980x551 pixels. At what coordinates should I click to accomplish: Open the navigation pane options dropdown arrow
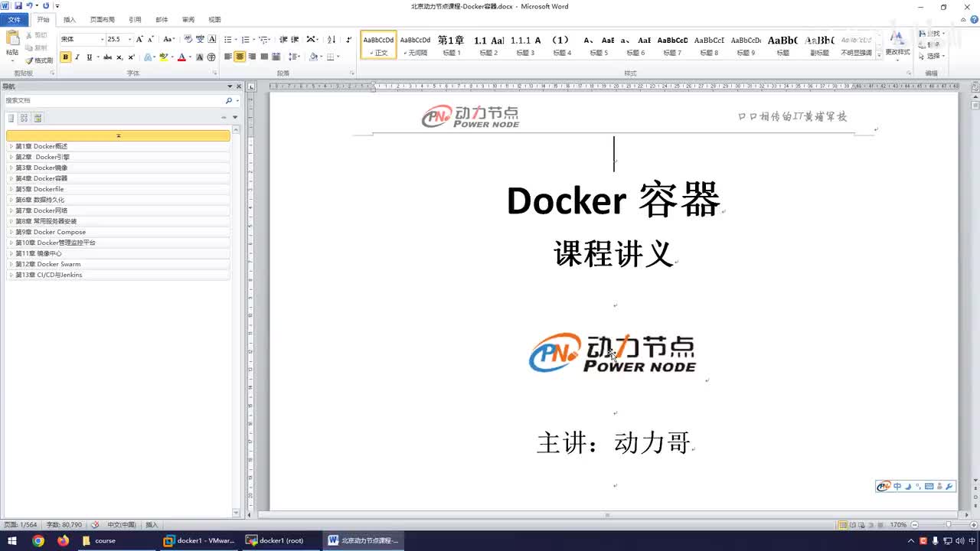tap(230, 86)
